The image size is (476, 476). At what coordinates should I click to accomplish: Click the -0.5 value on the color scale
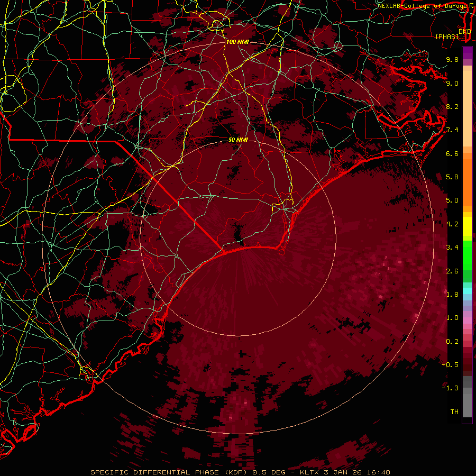tap(450, 364)
